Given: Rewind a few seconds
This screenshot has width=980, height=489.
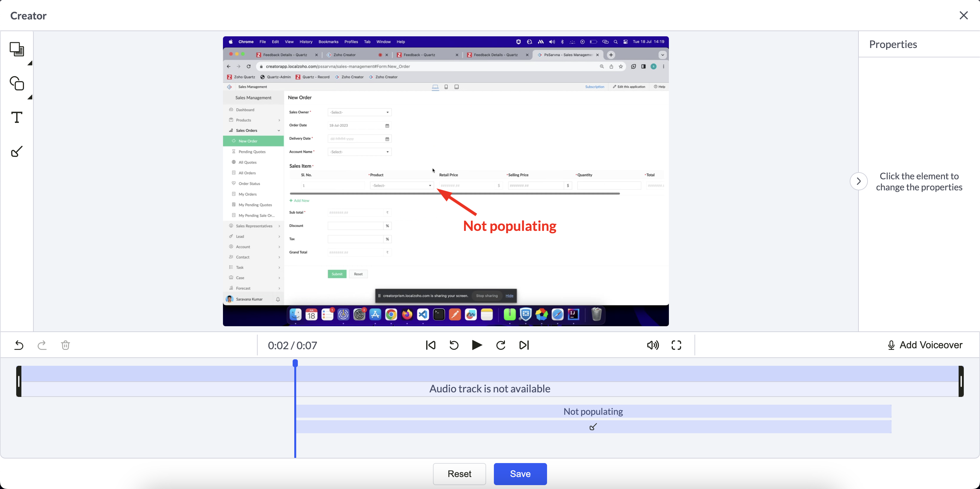Looking at the screenshot, I should [454, 345].
